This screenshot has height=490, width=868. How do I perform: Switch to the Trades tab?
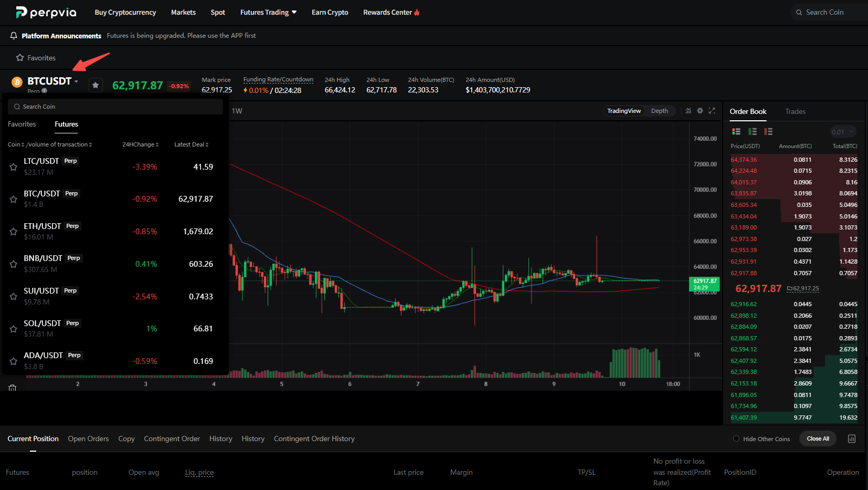pos(795,111)
